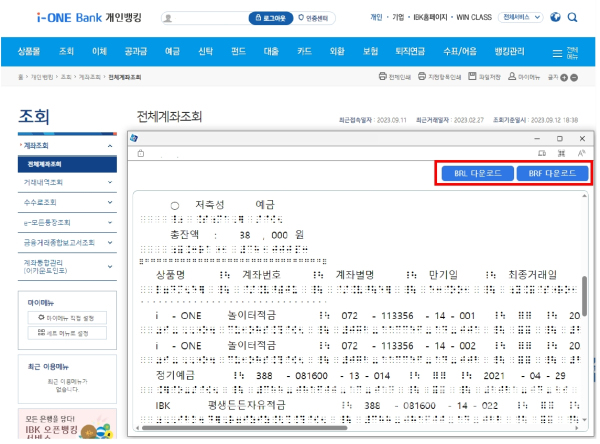Open the 외환 main menu
This screenshot has width=600, height=444.
(x=337, y=51)
